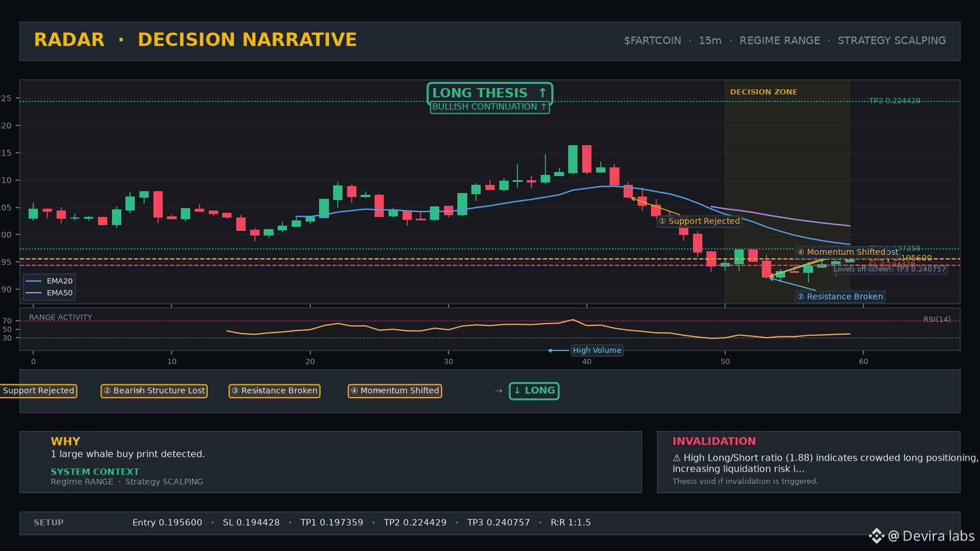Click the STRATEGY SCALPING header text
Screen dimensions: 980x551
tap(892, 40)
